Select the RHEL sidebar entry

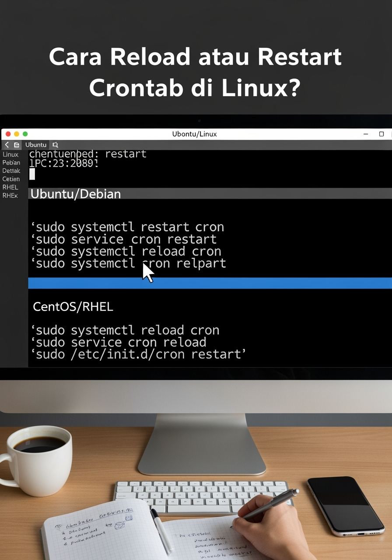(10, 187)
